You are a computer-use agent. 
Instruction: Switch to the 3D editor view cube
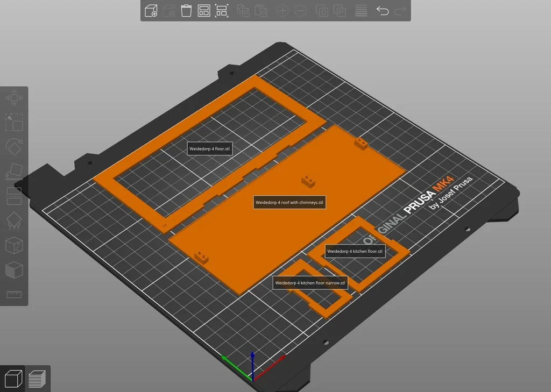pyautogui.click(x=13, y=379)
